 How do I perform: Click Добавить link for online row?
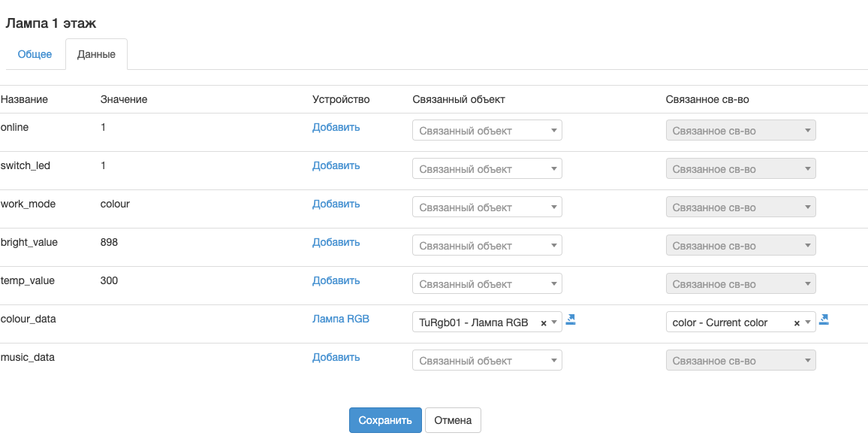(336, 128)
